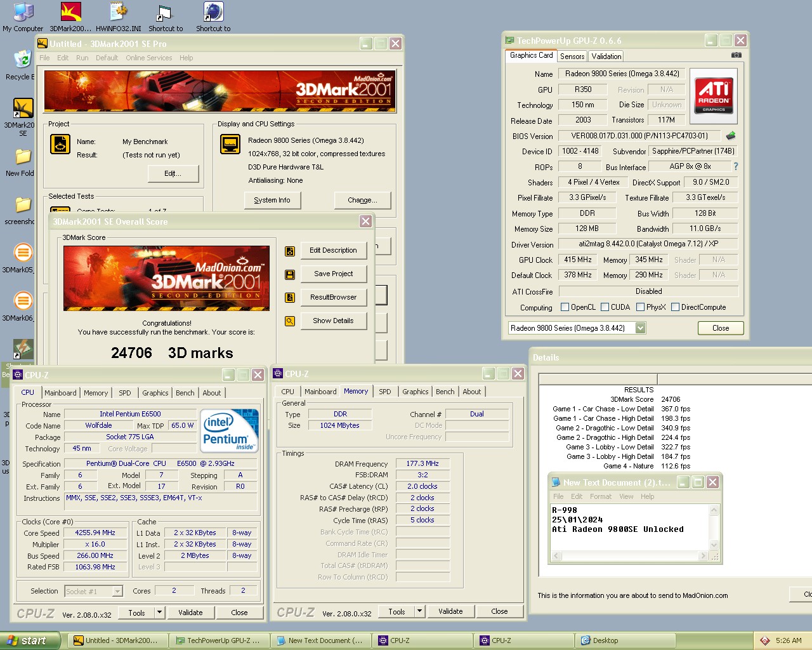
Task: Enable the CUDA checkbox
Action: (x=605, y=307)
